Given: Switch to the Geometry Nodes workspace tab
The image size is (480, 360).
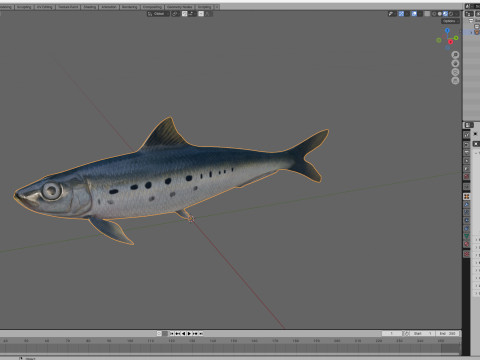Looking at the screenshot, I should [x=179, y=7].
